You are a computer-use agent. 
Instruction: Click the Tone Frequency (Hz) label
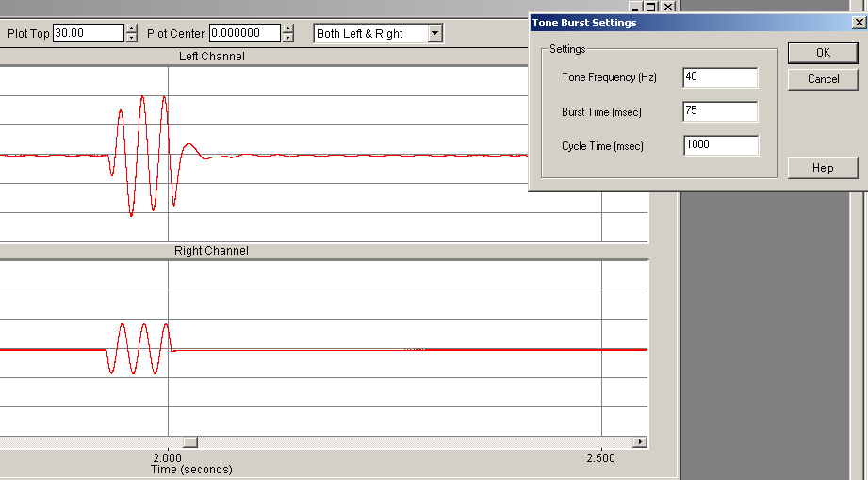[609, 77]
